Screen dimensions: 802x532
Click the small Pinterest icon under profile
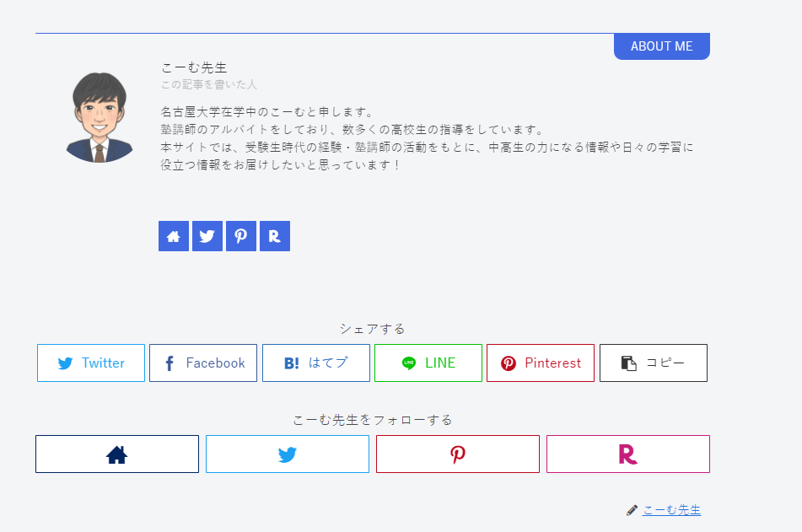241,236
